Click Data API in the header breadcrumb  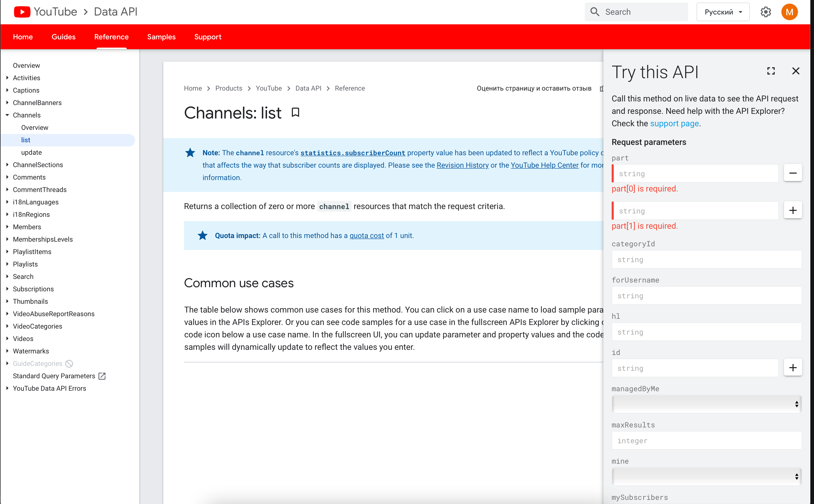click(115, 12)
